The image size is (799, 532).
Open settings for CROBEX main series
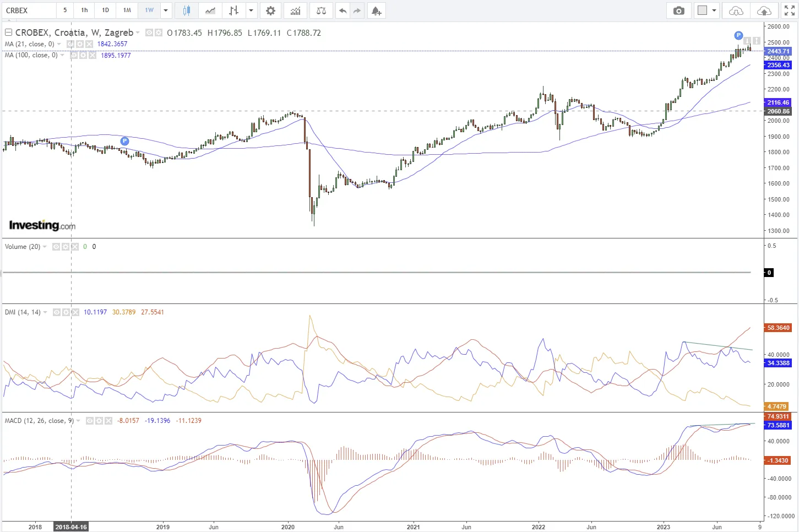tap(159, 33)
